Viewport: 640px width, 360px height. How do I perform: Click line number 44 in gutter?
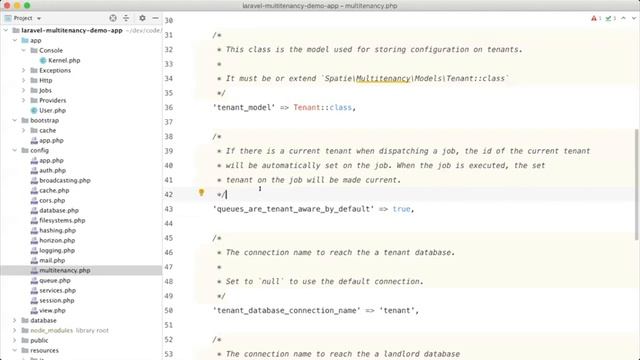pyautogui.click(x=169, y=223)
